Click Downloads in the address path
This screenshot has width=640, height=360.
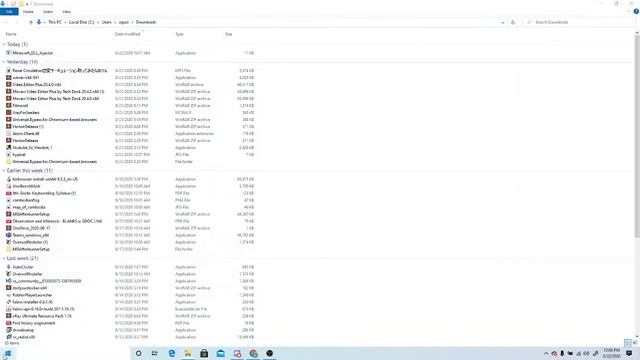(x=146, y=22)
